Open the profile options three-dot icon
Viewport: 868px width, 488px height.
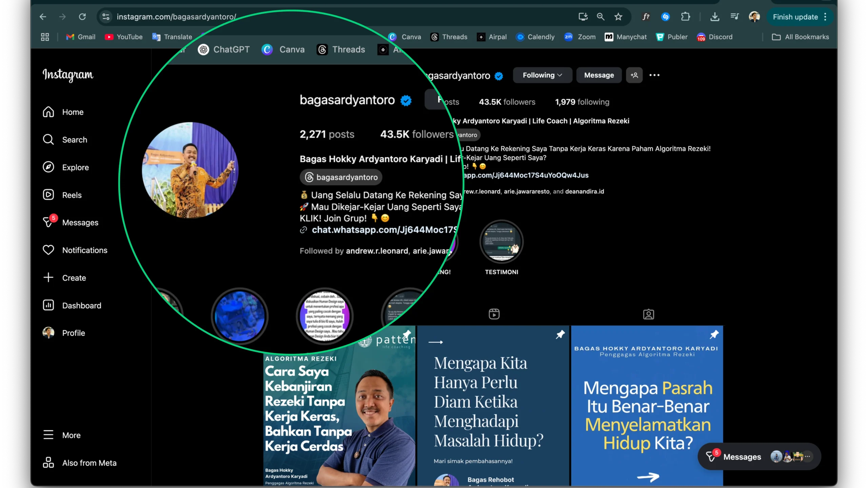click(x=654, y=75)
